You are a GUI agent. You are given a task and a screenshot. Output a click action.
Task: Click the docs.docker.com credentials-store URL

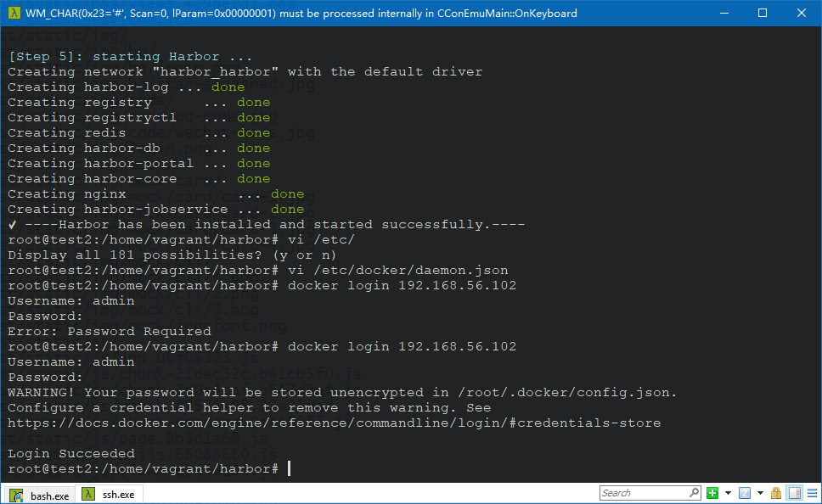pos(334,423)
